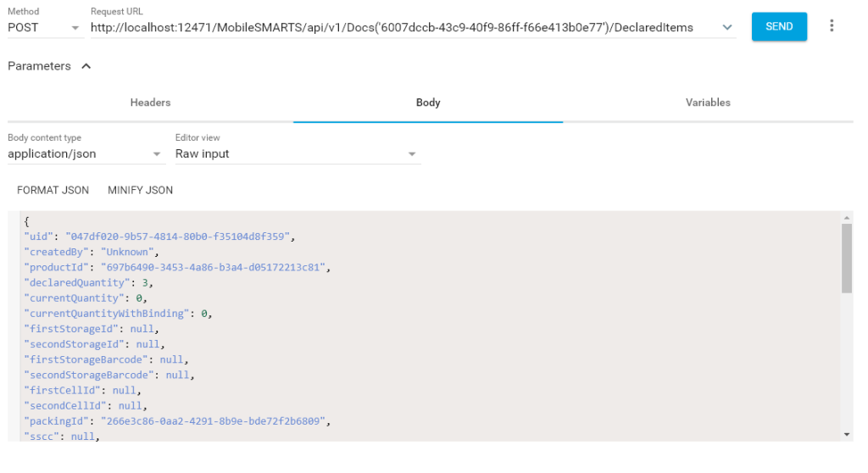Click the Parameters label
The width and height of the screenshot is (868, 473).
click(39, 66)
